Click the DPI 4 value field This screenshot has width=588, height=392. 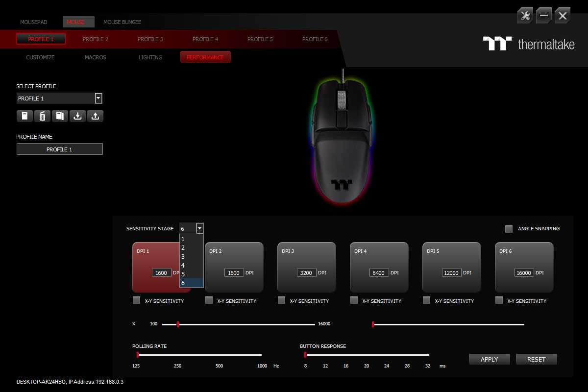378,273
